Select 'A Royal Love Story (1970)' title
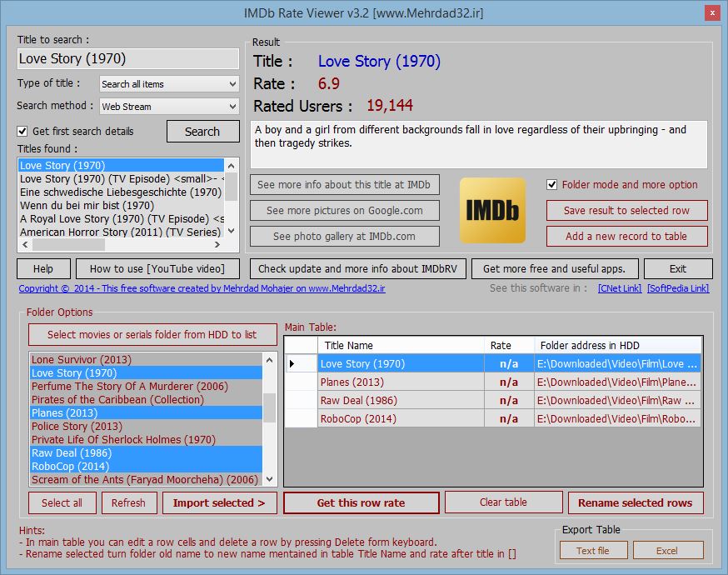The image size is (728, 575). pyautogui.click(x=122, y=219)
